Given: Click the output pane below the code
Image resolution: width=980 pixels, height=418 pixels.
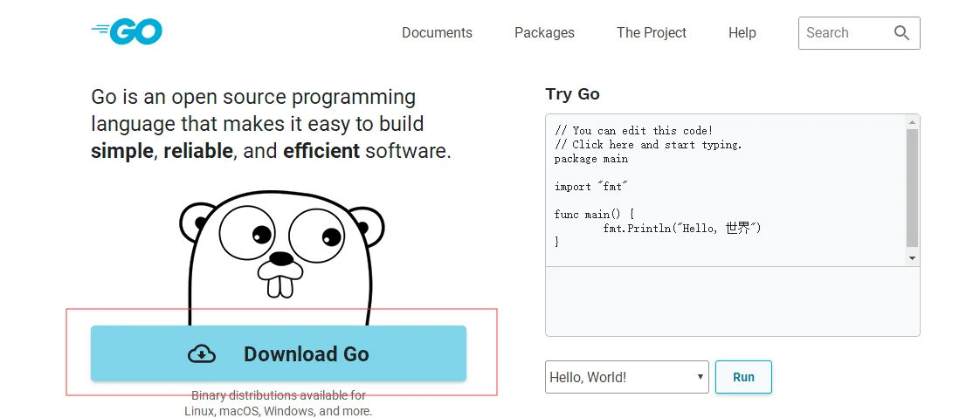Looking at the screenshot, I should click(x=733, y=302).
